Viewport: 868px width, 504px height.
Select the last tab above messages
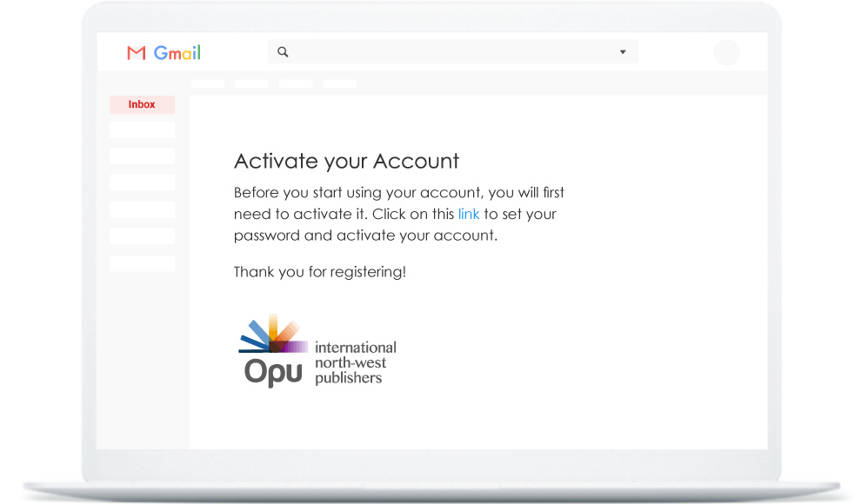pos(339,83)
